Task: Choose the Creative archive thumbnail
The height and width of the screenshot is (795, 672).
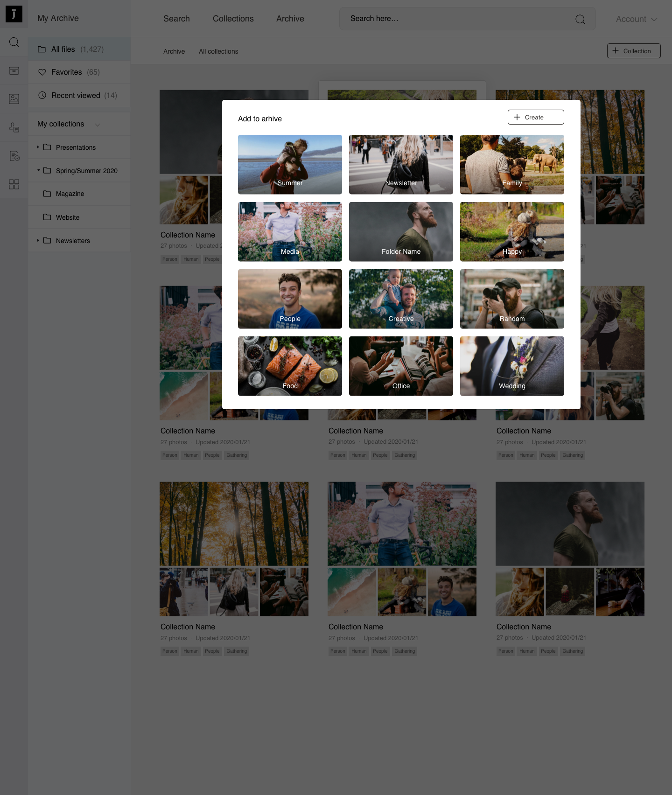Action: click(x=401, y=299)
